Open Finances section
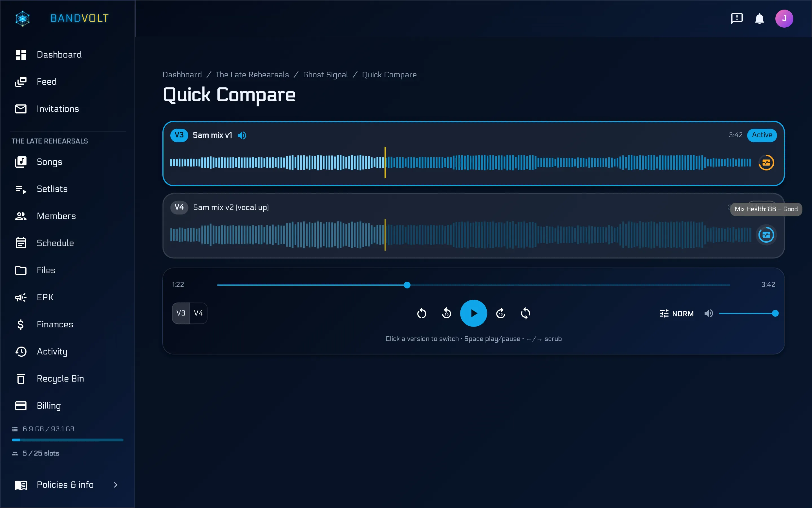This screenshot has width=812, height=508. tap(67, 324)
